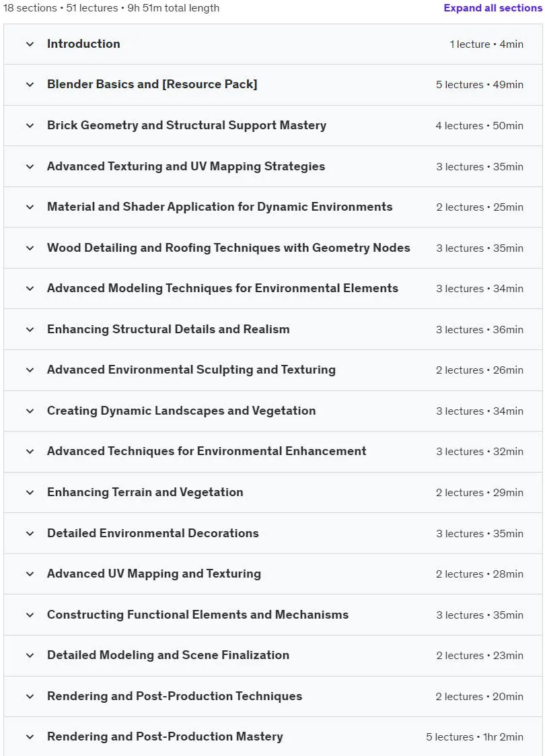Open chevron beside Brick Geometry section
The width and height of the screenshot is (545, 756).
pyautogui.click(x=30, y=125)
